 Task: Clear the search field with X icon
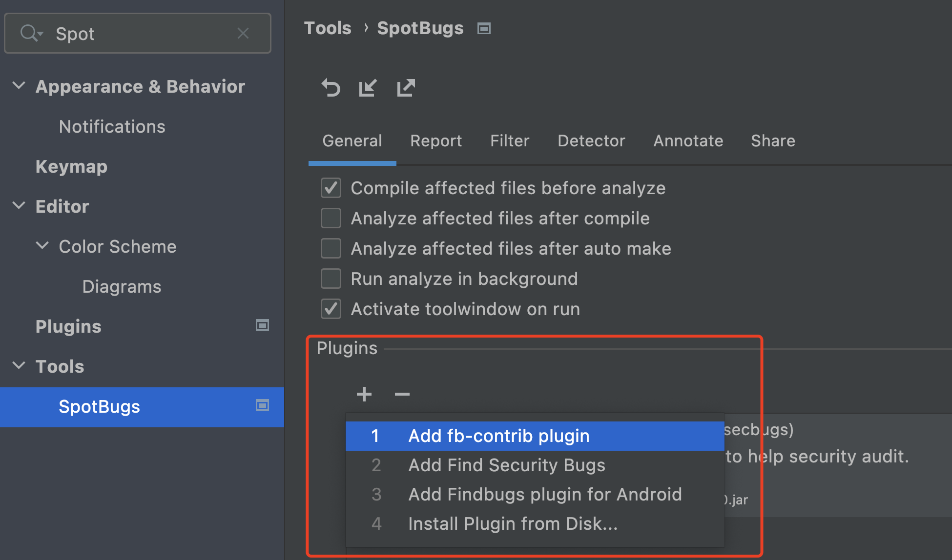(x=243, y=33)
